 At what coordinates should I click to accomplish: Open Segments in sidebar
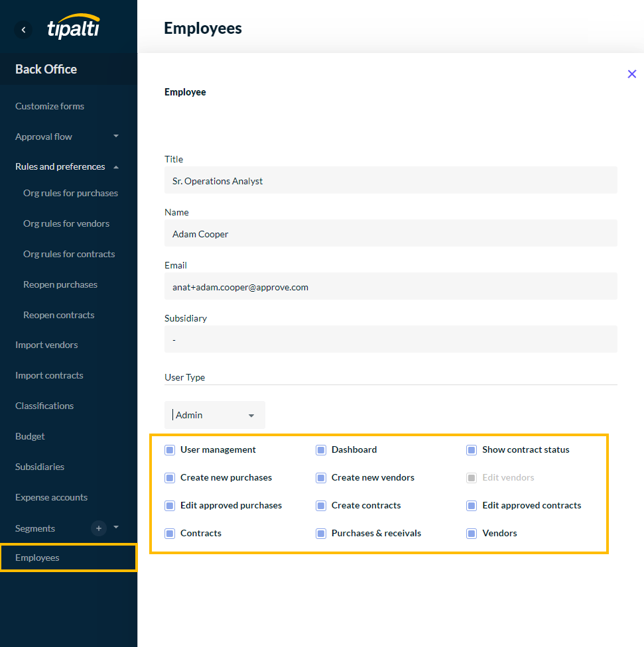[35, 528]
